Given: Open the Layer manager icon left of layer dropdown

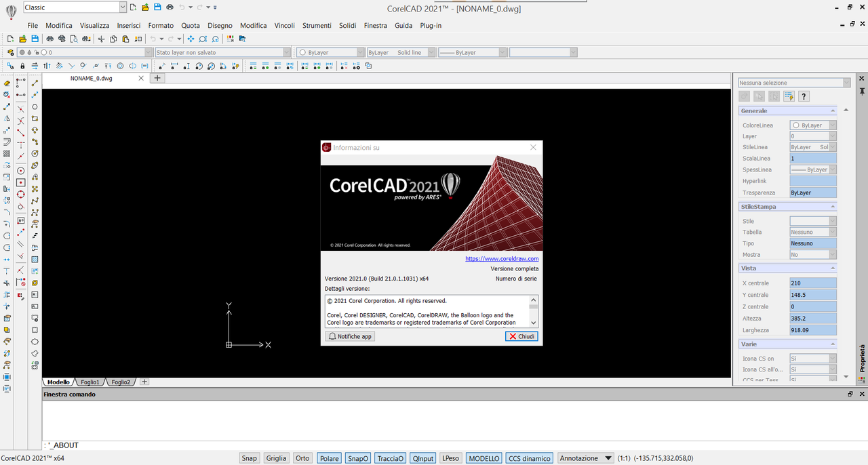Looking at the screenshot, I should [10, 52].
